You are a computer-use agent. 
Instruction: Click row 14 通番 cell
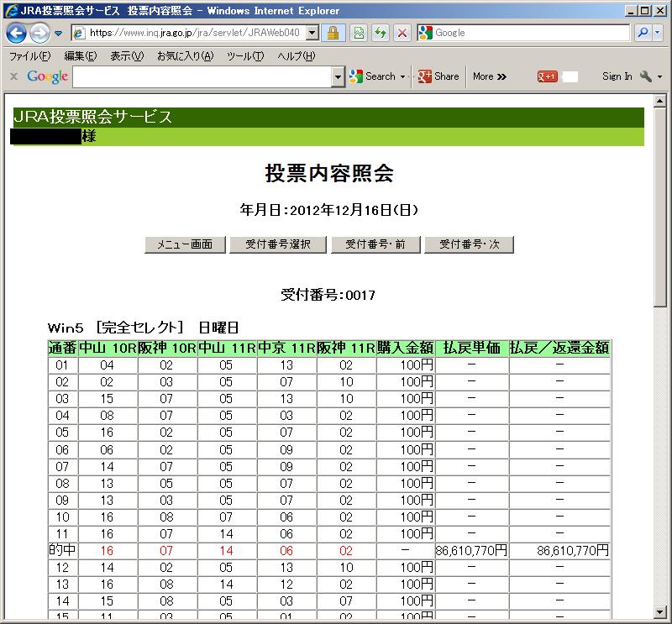[x=62, y=600]
